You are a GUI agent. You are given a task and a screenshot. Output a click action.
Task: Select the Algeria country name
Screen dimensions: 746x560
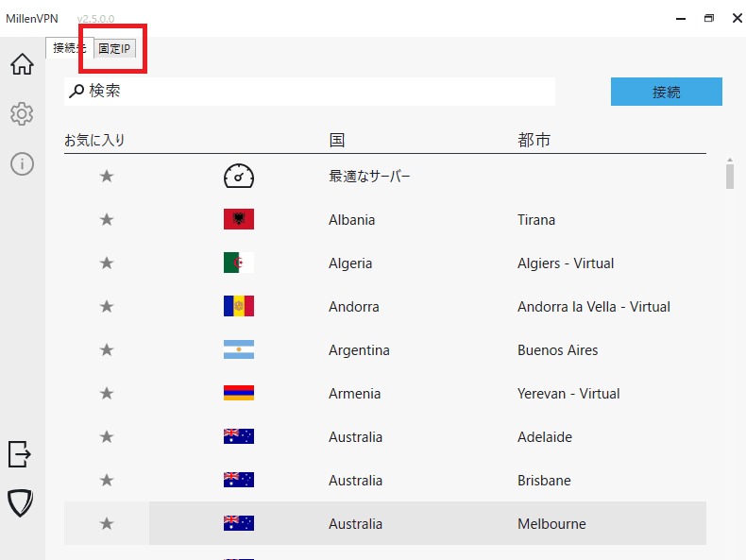pos(350,263)
